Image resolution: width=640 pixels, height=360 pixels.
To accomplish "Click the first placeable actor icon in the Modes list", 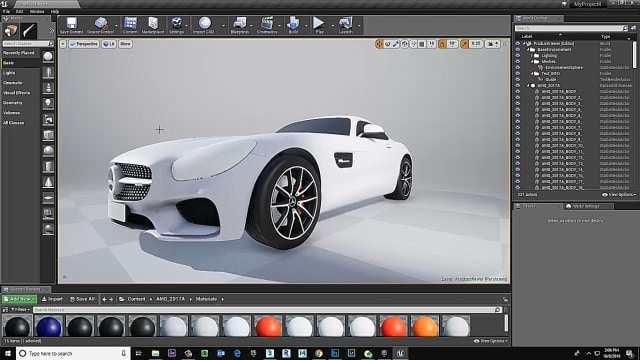I will coord(48,56).
